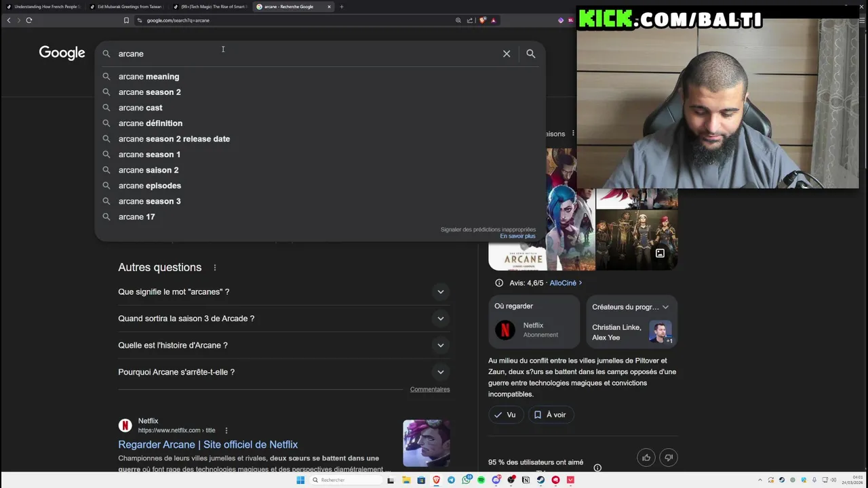Click 'Signaler des prédictions inappropriées'
The image size is (868, 488).
(488, 230)
